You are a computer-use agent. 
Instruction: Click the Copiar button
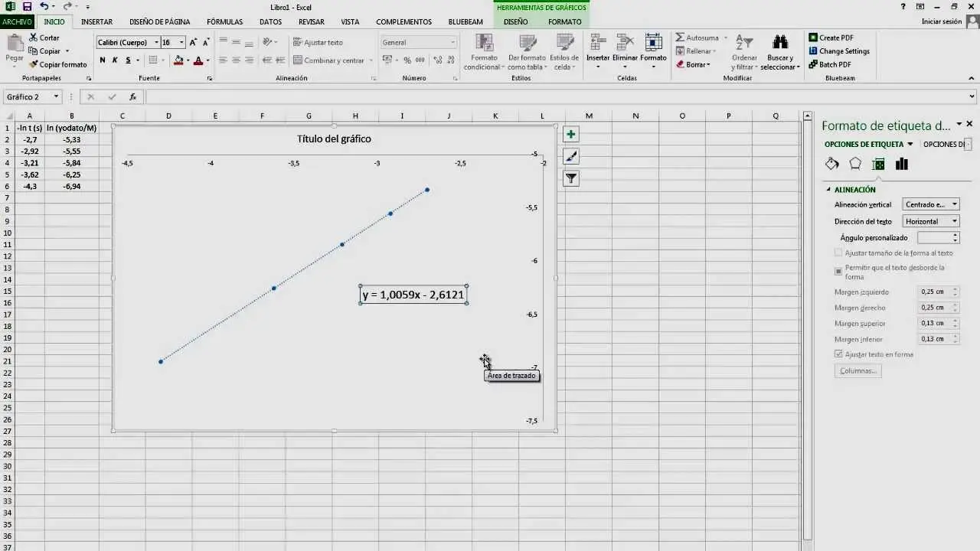[x=44, y=51]
